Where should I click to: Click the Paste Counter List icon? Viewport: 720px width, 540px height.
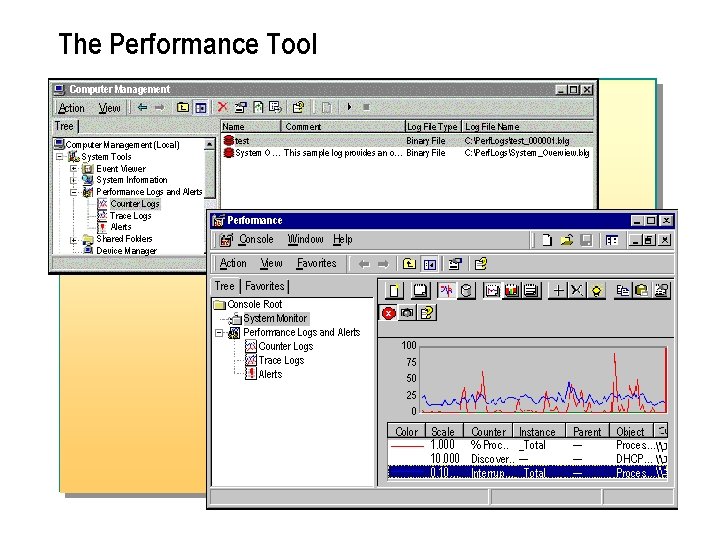point(642,291)
